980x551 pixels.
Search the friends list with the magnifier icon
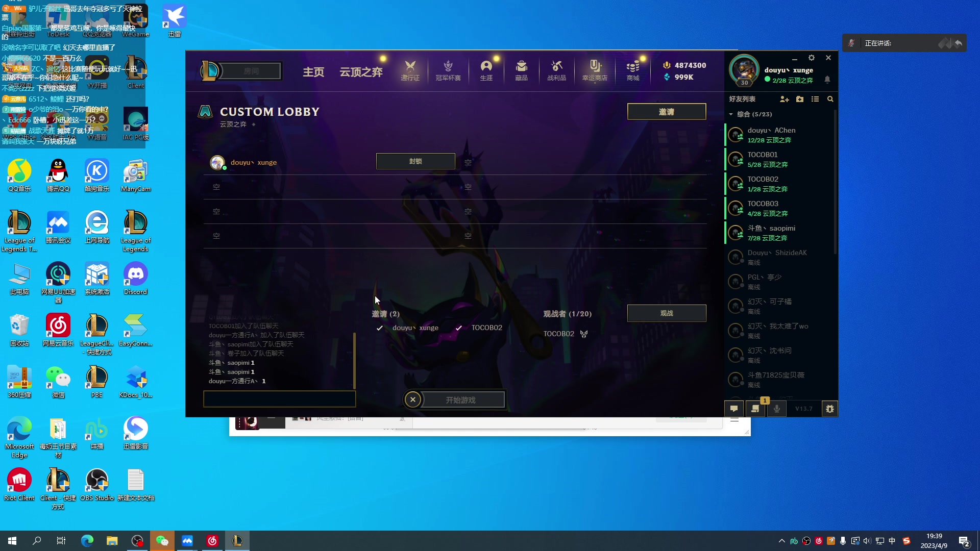pos(830,99)
